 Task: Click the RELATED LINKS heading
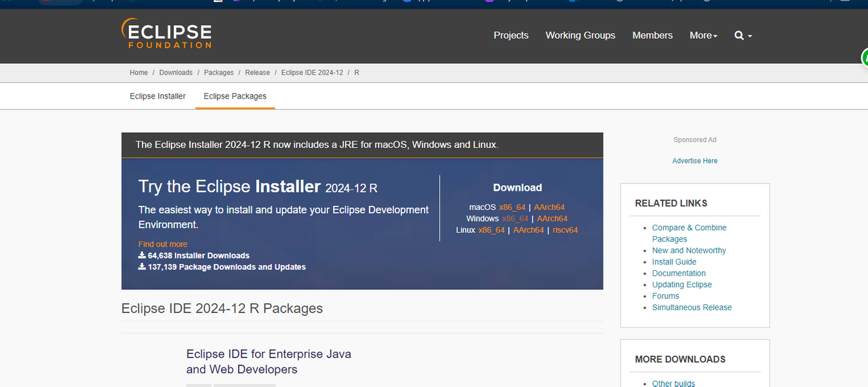(x=671, y=203)
